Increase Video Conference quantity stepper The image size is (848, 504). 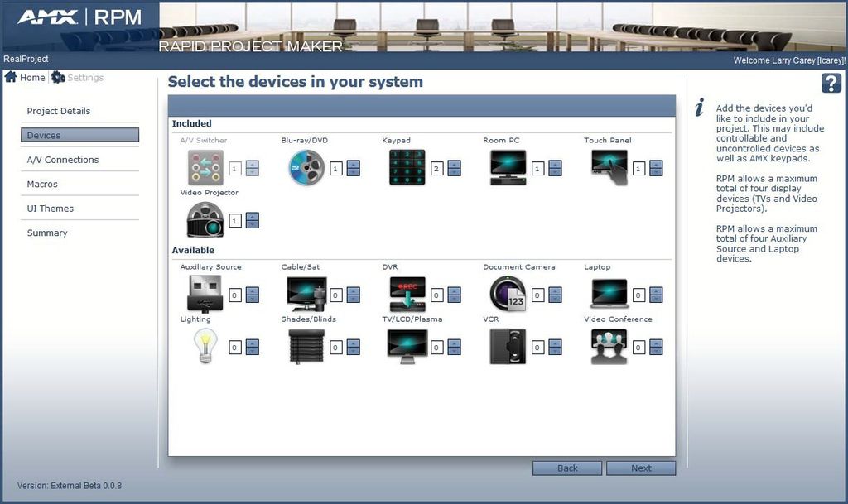pyautogui.click(x=656, y=343)
